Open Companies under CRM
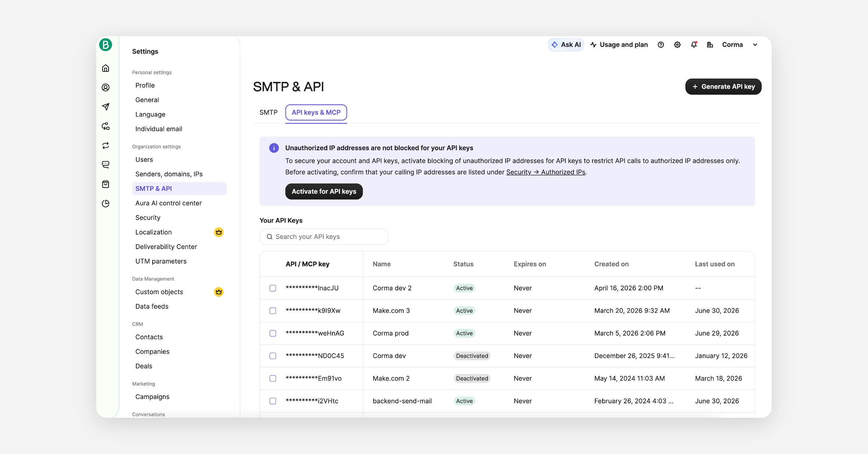The width and height of the screenshot is (868, 454). [179, 352]
